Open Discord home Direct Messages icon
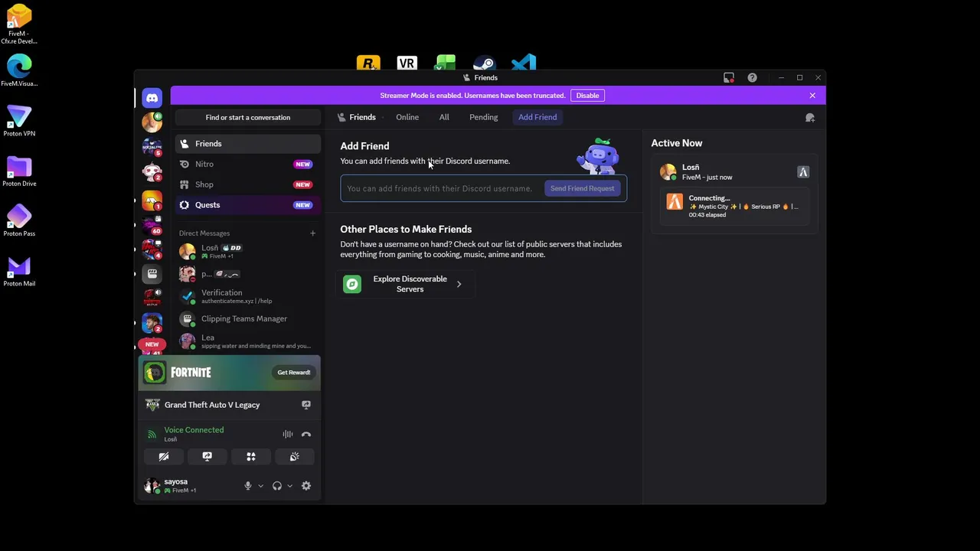Viewport: 980px width, 551px height. pyautogui.click(x=152, y=98)
